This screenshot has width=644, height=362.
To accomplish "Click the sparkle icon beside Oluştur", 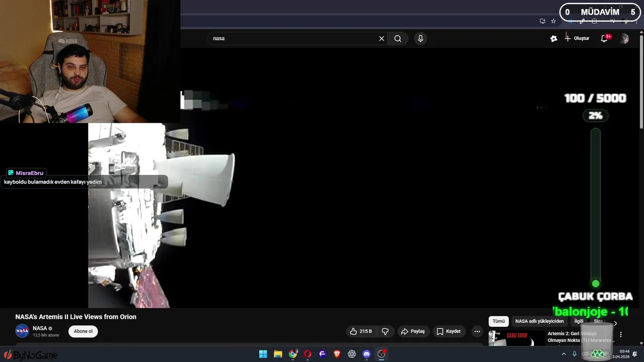I will coord(553,39).
